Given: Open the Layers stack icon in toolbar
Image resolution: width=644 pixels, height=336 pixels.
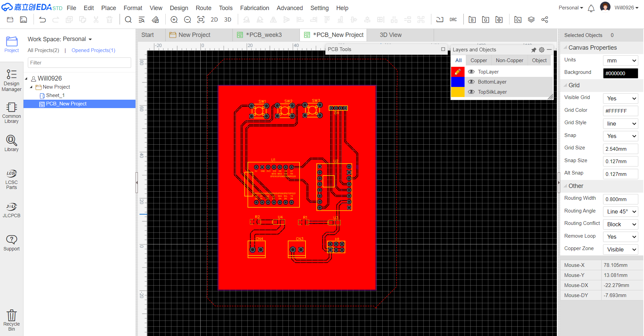Looking at the screenshot, I should pos(531,20).
